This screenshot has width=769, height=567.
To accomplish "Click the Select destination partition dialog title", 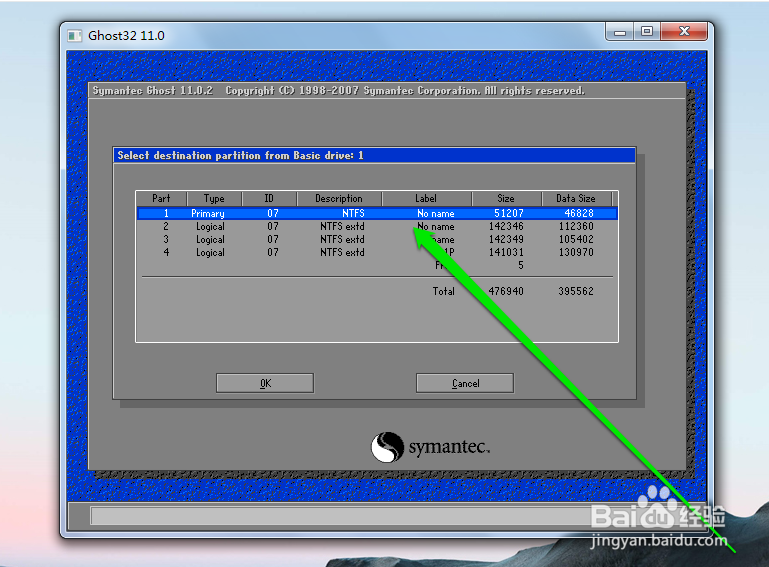I will point(240,155).
